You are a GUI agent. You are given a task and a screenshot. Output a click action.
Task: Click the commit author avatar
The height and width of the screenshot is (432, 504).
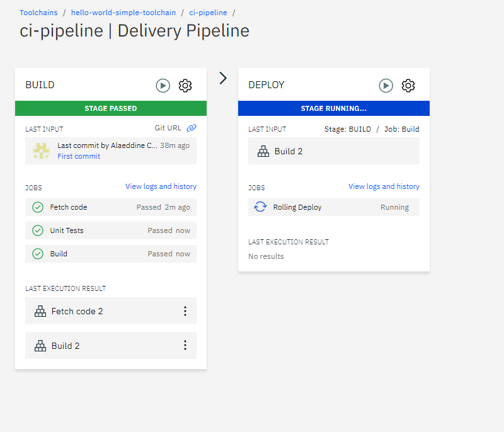tap(42, 151)
